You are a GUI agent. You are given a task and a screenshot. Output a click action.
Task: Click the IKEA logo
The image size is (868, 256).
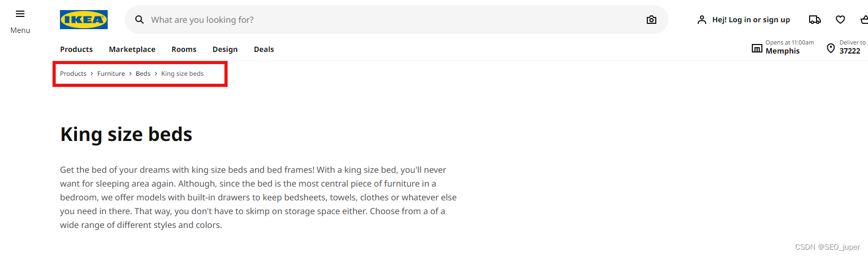pyautogui.click(x=84, y=20)
